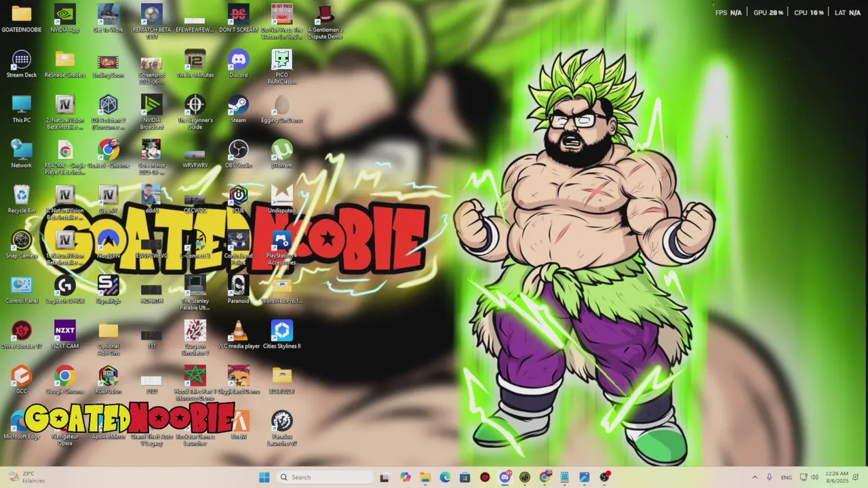Select the SignalRgb desktop icon
The image size is (868, 488).
108,290
